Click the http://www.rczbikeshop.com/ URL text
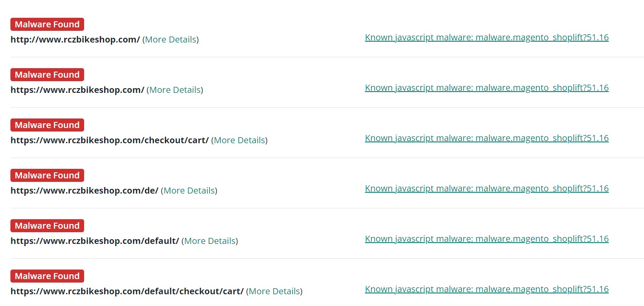 (75, 39)
